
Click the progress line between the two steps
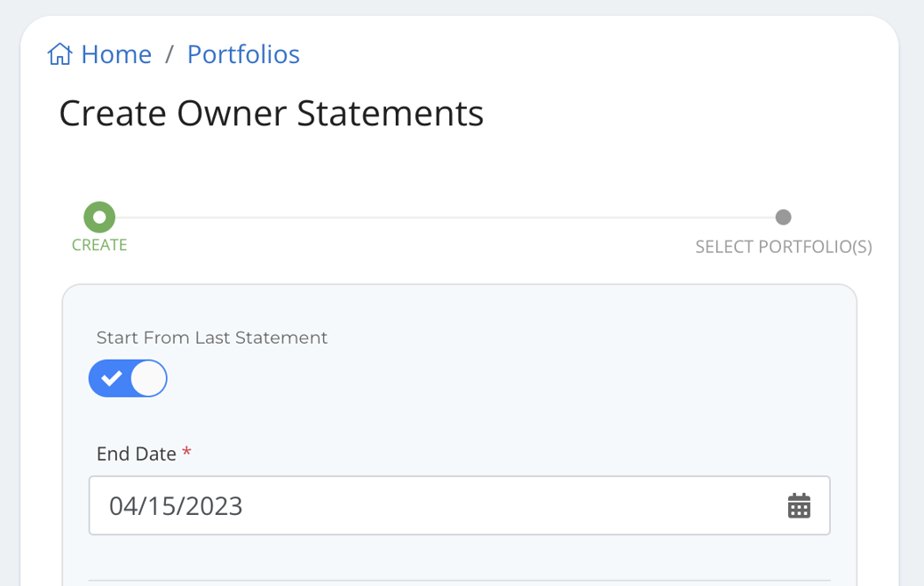click(x=444, y=216)
